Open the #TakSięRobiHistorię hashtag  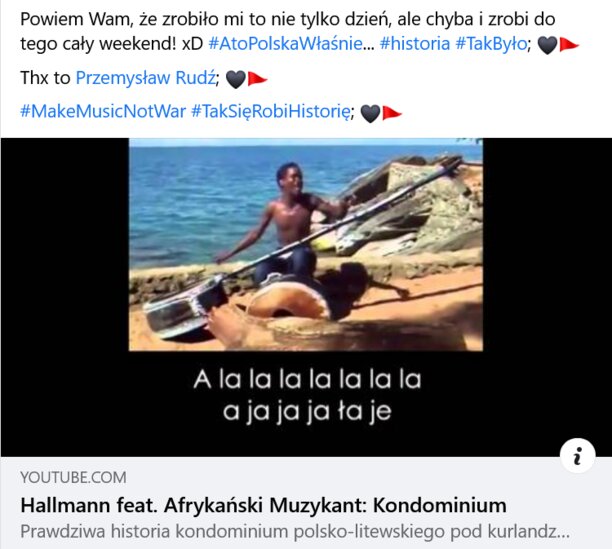point(270,111)
